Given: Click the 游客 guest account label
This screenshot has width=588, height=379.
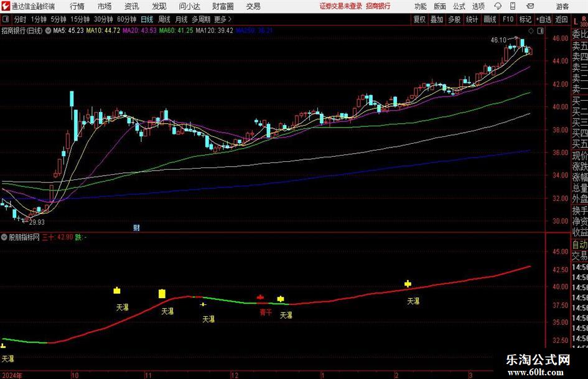Looking at the screenshot, I should click(x=562, y=6).
